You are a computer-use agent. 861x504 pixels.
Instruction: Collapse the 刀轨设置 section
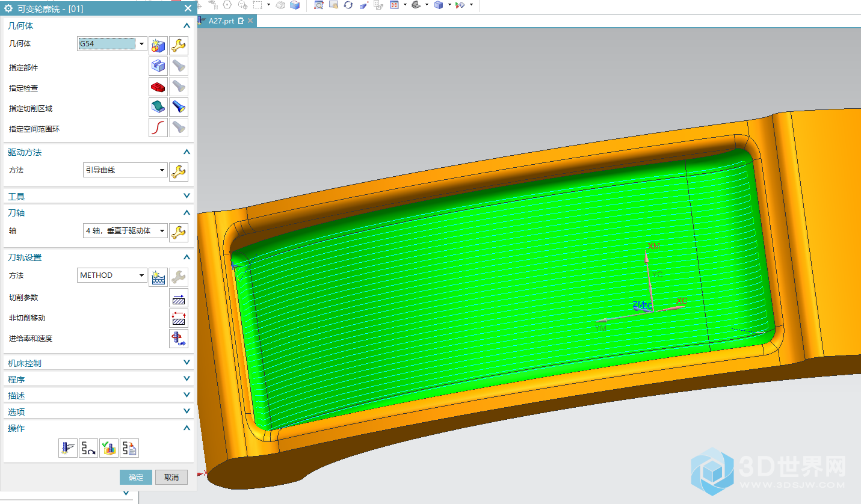point(187,257)
